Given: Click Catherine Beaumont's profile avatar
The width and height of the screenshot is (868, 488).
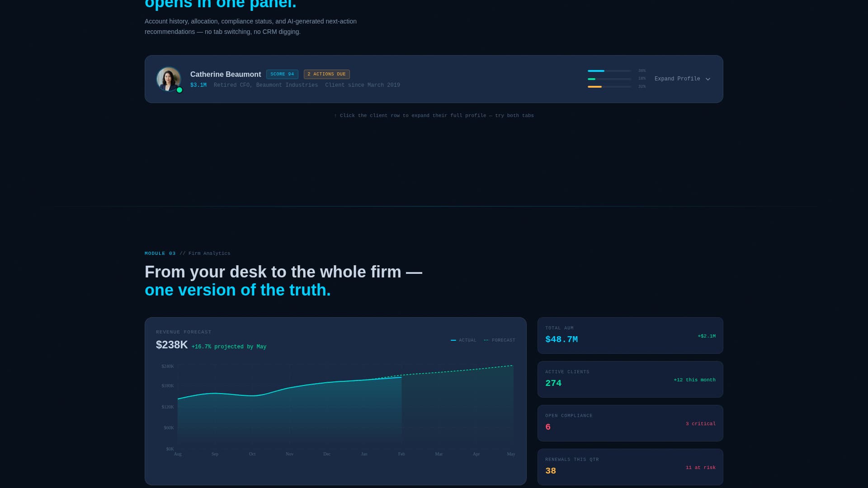Looking at the screenshot, I should 169,79.
